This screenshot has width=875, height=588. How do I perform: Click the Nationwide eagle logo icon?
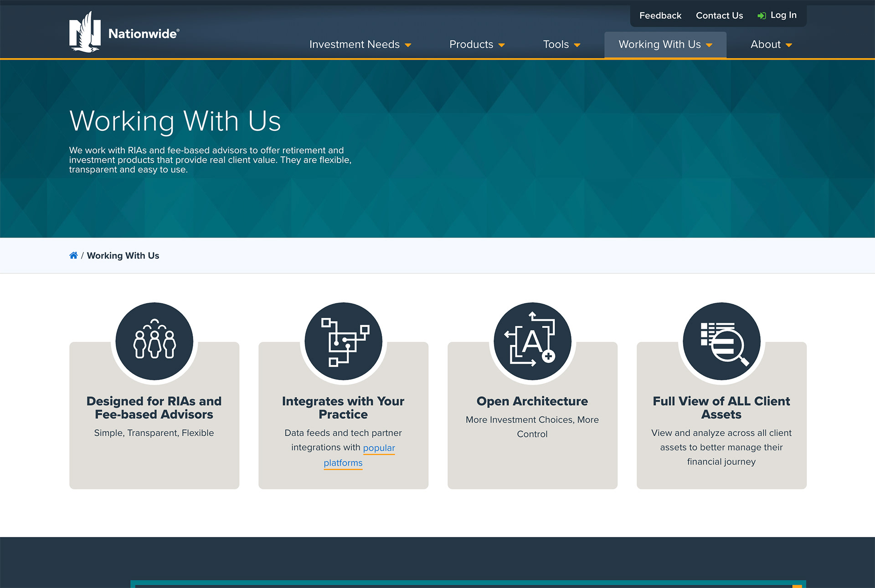85,32
